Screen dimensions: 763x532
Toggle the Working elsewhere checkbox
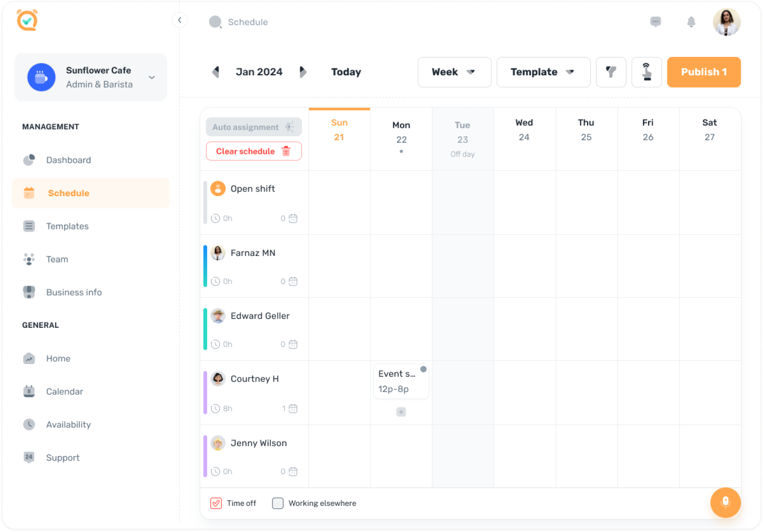(x=277, y=503)
